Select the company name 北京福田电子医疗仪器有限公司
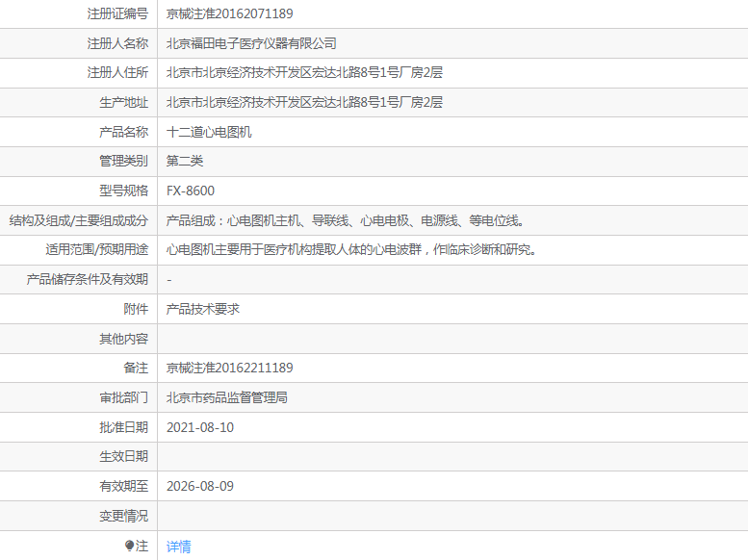 tap(251, 43)
